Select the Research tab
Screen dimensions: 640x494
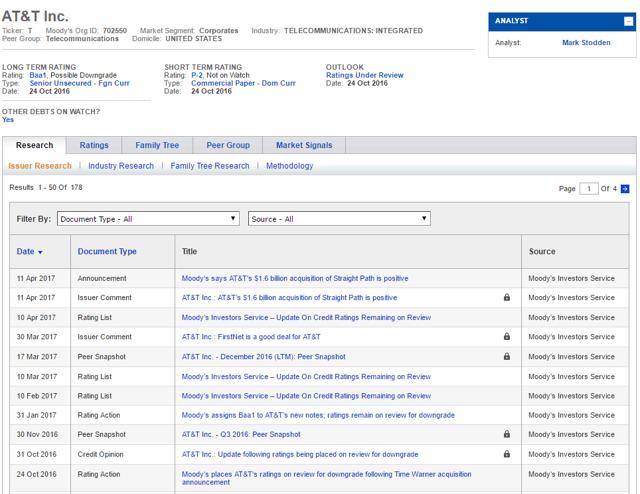[34, 145]
